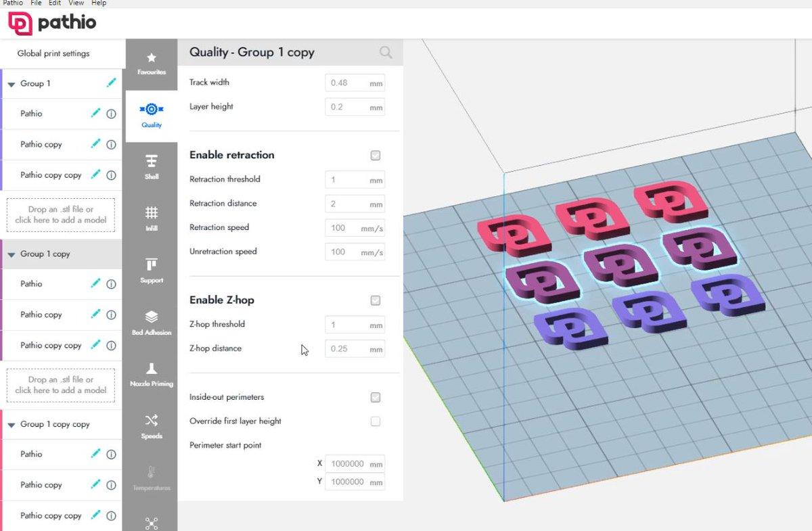Select 'Pathio copy' row text in Group 1
This screenshot has height=531, width=812.
click(x=41, y=145)
